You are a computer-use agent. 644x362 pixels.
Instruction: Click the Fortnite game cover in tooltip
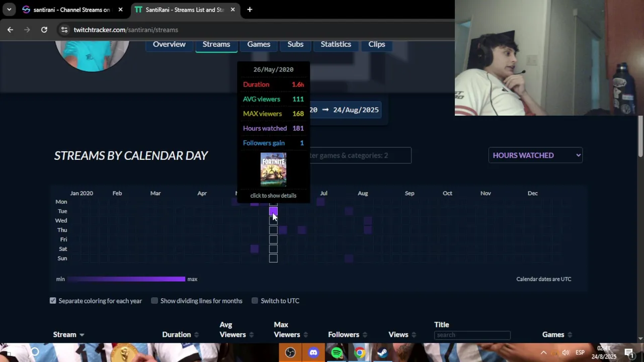coord(273,170)
